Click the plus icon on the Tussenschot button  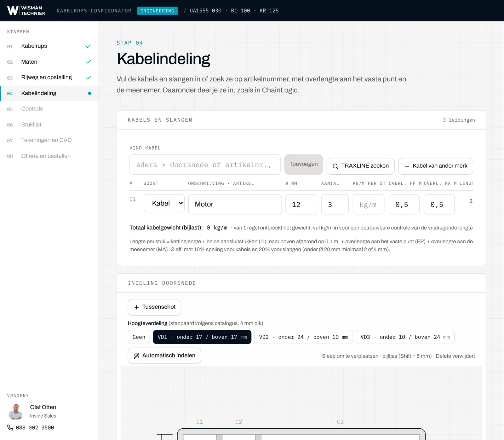point(136,307)
